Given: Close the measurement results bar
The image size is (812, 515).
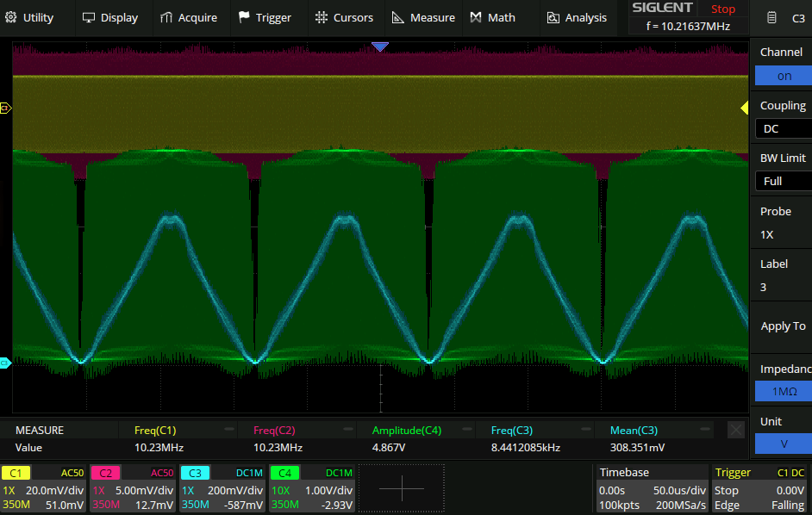Looking at the screenshot, I should coord(735,430).
